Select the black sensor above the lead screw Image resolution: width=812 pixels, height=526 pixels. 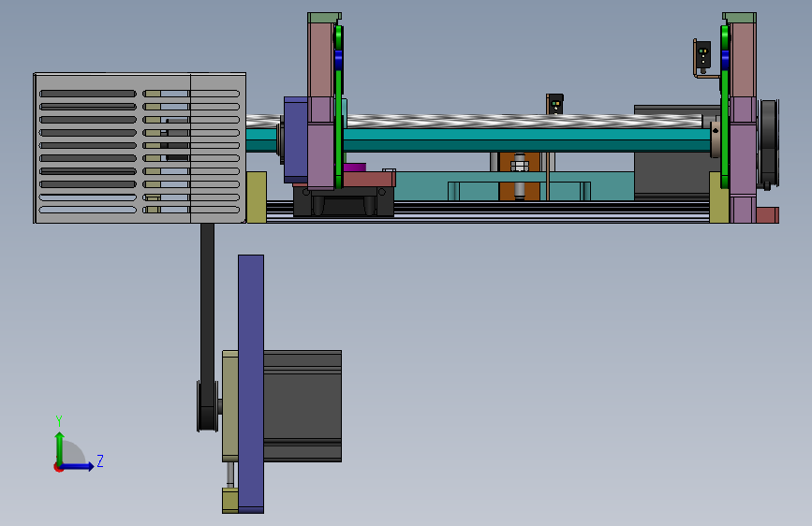pyautogui.click(x=554, y=104)
